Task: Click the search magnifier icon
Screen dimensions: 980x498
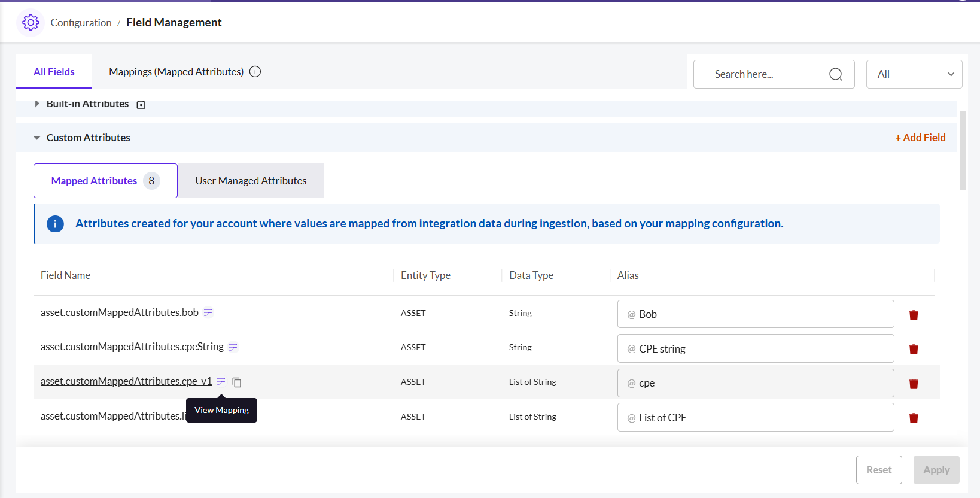Action: 836,74
